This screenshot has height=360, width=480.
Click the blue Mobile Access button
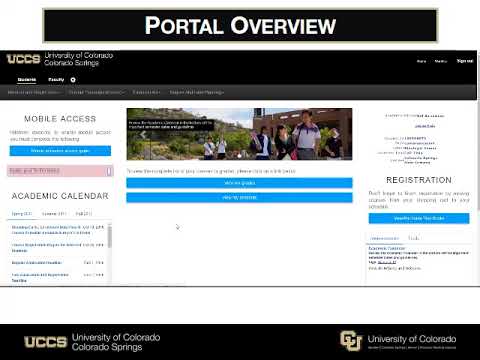coord(60,151)
